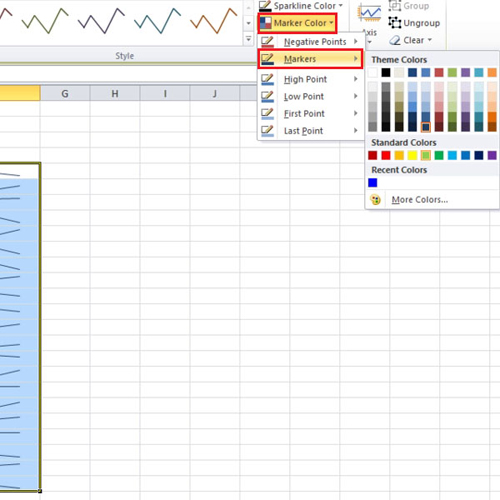Expand the sparkline Style gallery
The height and width of the screenshot is (500, 500).
click(x=248, y=39)
